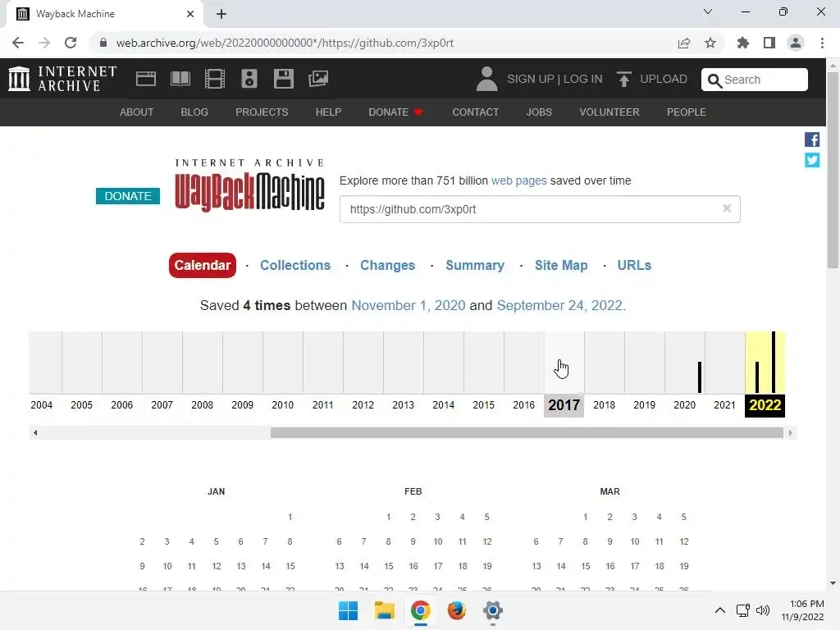
Task: Clear the Wayback URL field with X
Action: pyautogui.click(x=727, y=208)
